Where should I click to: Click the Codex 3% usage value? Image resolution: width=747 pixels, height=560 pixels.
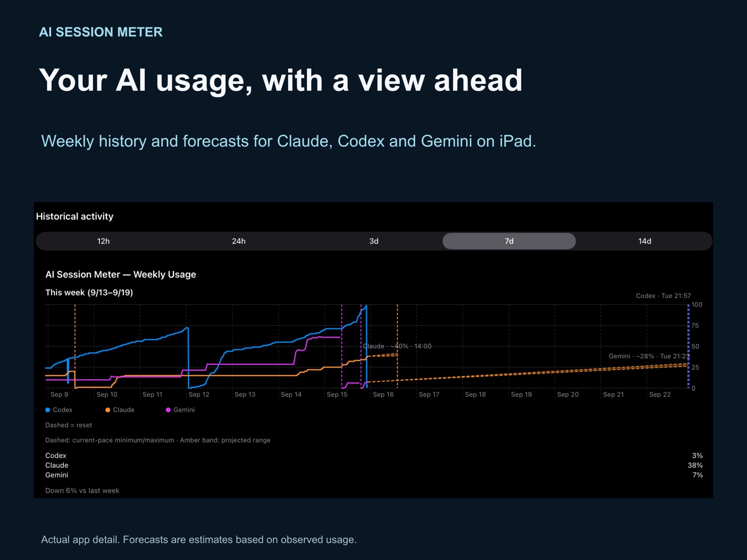(697, 455)
